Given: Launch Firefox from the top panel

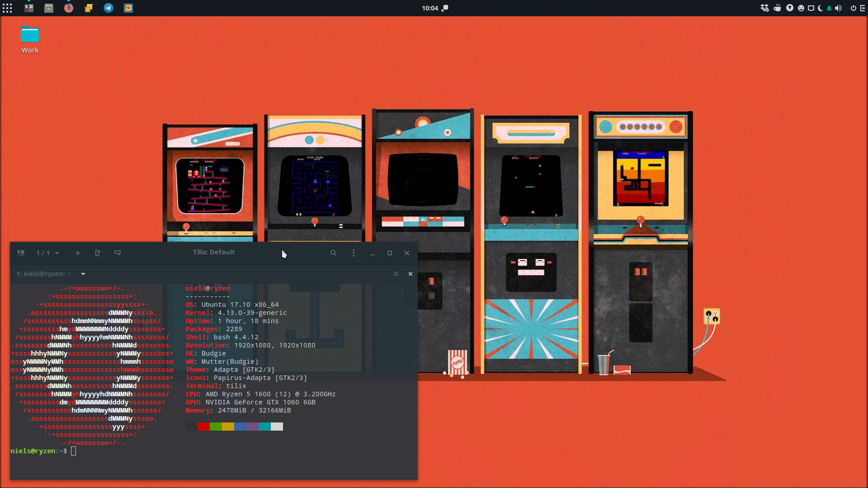Looking at the screenshot, I should coord(69,8).
